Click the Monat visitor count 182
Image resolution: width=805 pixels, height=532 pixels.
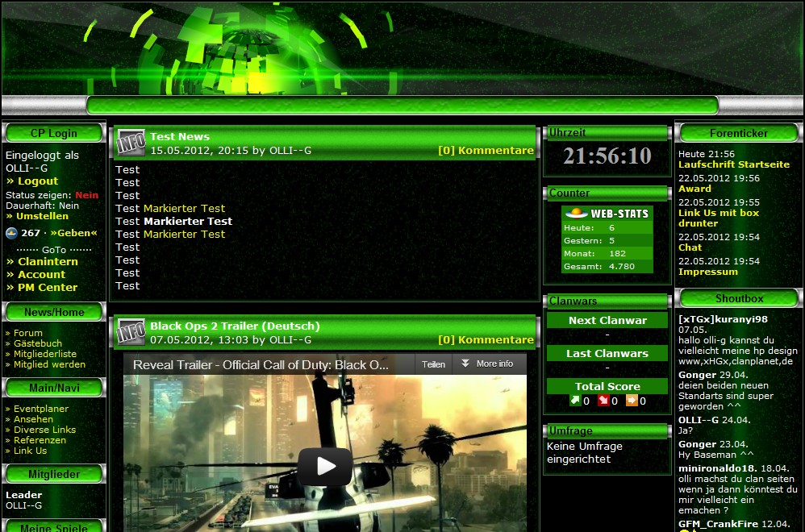(x=617, y=253)
